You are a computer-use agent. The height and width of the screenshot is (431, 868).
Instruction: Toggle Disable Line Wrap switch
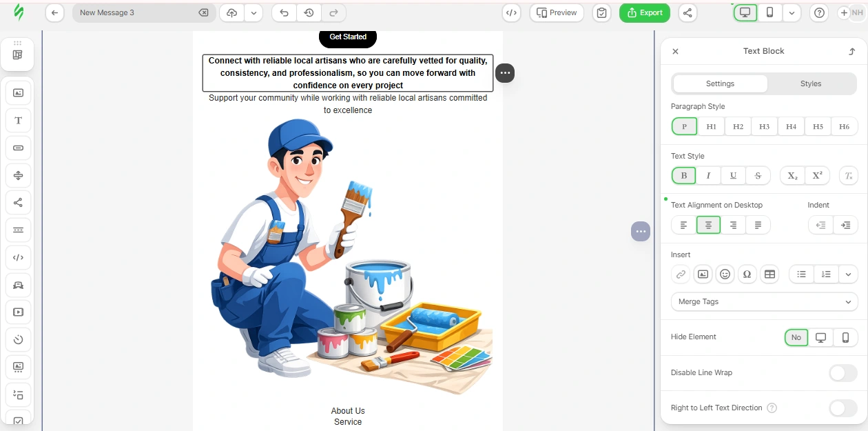click(x=843, y=373)
